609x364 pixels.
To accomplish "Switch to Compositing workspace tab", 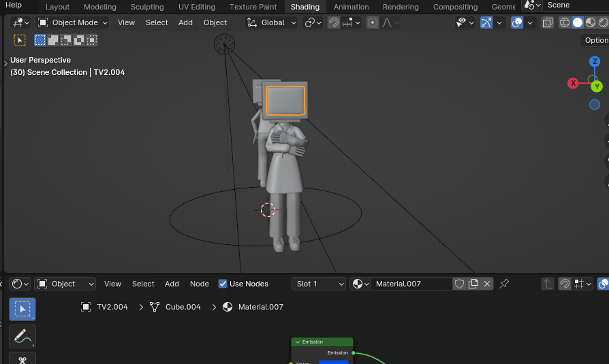I will click(x=455, y=7).
